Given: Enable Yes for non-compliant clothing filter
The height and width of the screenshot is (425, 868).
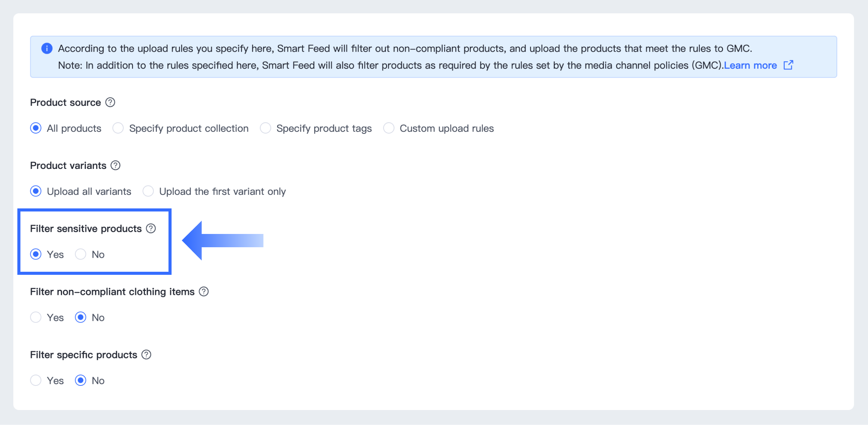Looking at the screenshot, I should click(36, 317).
